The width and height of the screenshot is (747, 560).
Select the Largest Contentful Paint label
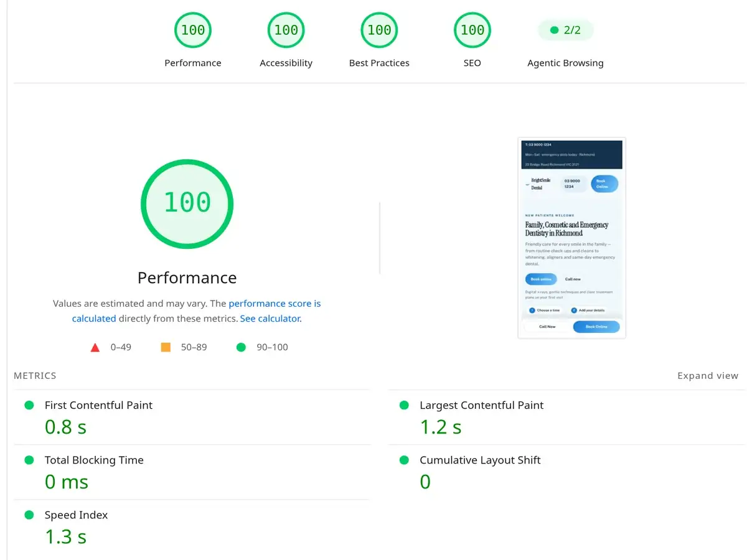click(482, 405)
